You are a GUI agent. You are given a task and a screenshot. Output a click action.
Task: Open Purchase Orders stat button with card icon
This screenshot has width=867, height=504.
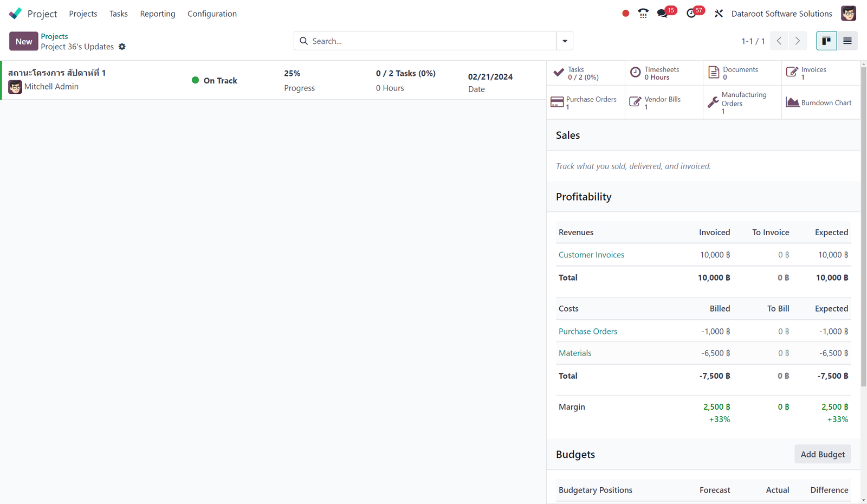pyautogui.click(x=586, y=102)
